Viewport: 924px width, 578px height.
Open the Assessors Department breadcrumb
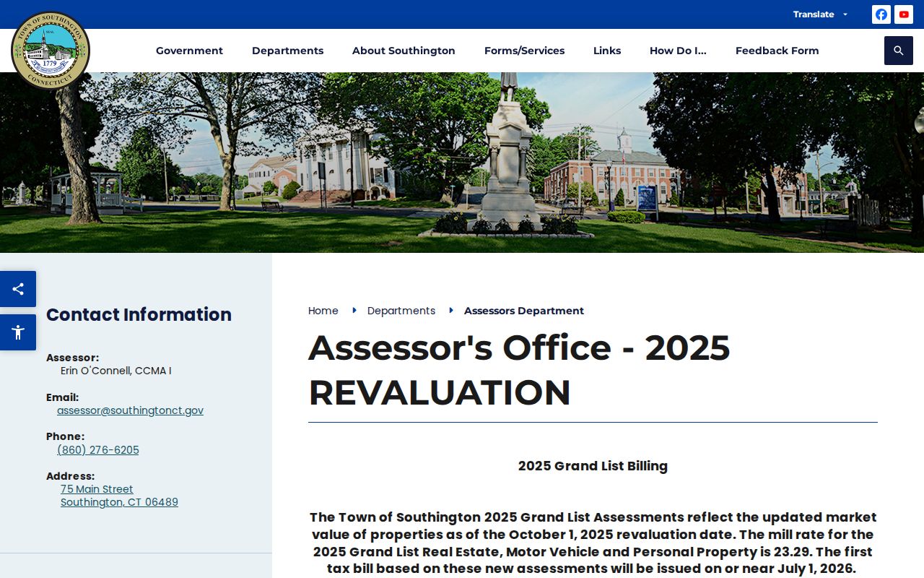click(524, 311)
